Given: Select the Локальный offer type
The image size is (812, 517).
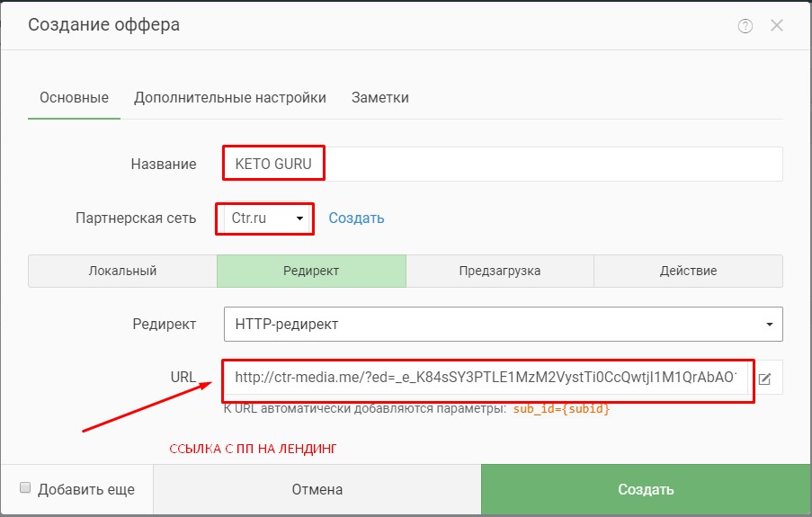Looking at the screenshot, I should tap(122, 271).
